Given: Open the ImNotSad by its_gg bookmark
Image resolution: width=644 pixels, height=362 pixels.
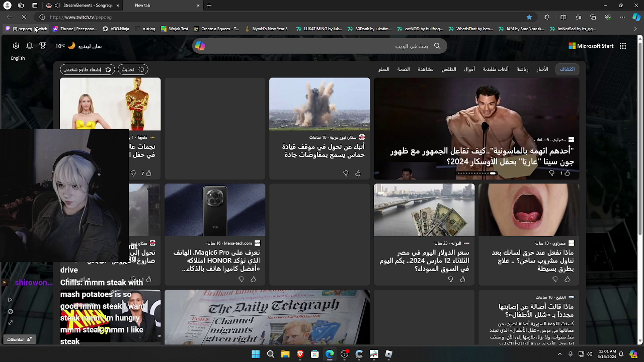Looking at the screenshot, I should (573, 29).
